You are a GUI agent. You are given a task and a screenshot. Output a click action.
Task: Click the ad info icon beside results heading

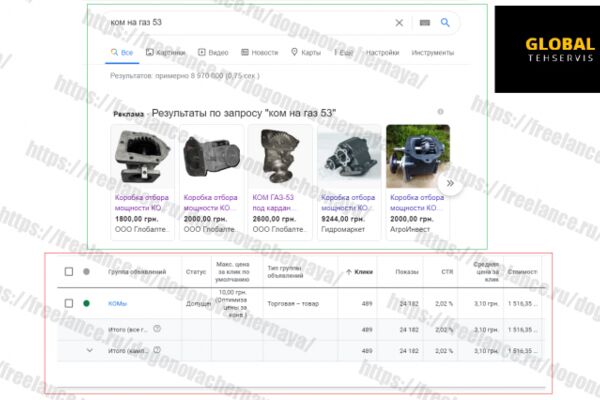click(440, 112)
